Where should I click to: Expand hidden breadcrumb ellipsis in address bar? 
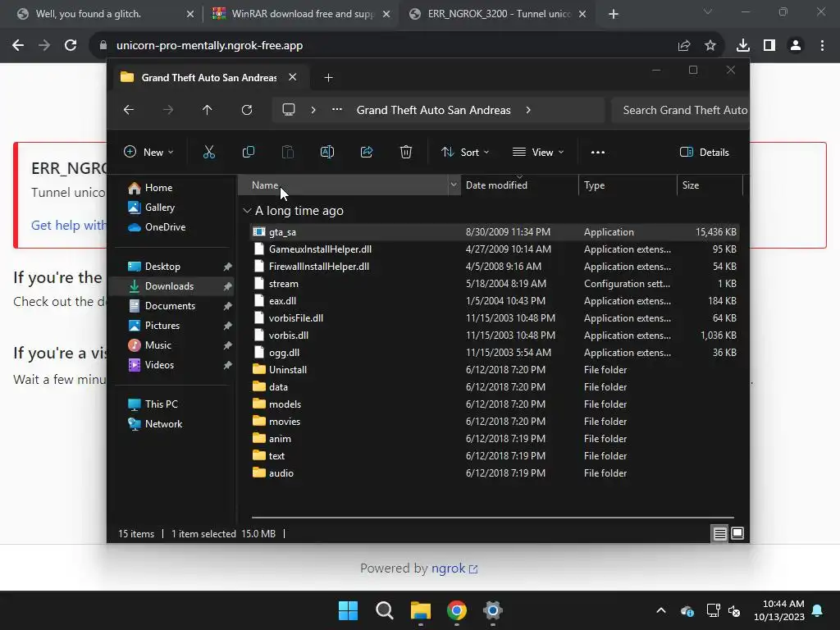click(x=337, y=110)
